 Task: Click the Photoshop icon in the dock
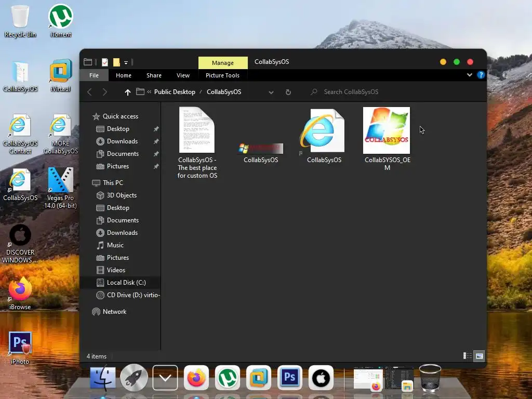[289, 378]
